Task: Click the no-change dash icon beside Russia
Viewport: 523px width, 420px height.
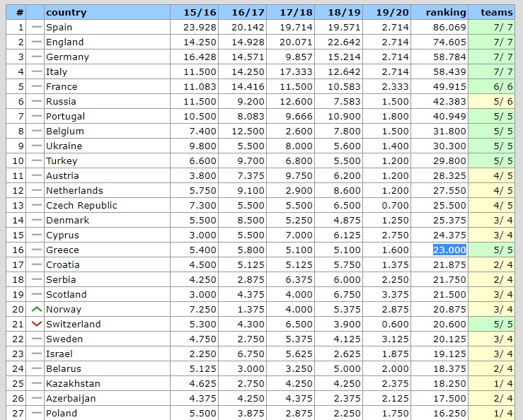Action: (37, 101)
